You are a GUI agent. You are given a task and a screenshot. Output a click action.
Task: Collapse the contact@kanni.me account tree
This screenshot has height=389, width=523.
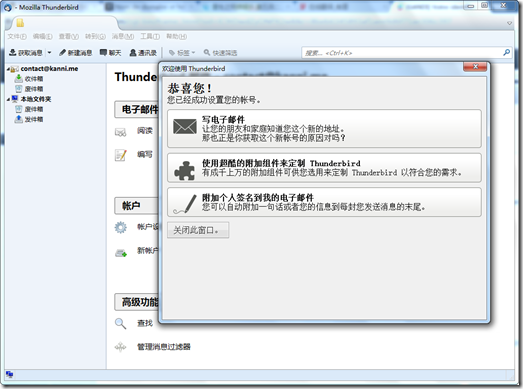click(x=8, y=69)
